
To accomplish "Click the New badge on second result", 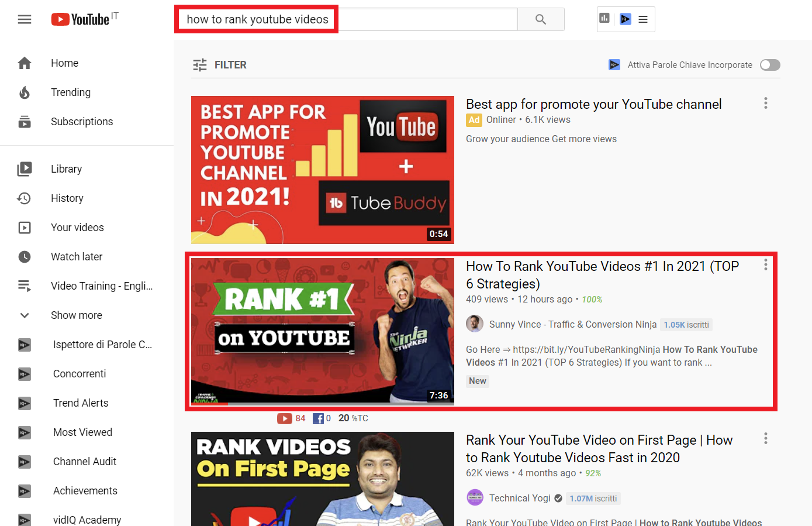I will click(x=478, y=381).
